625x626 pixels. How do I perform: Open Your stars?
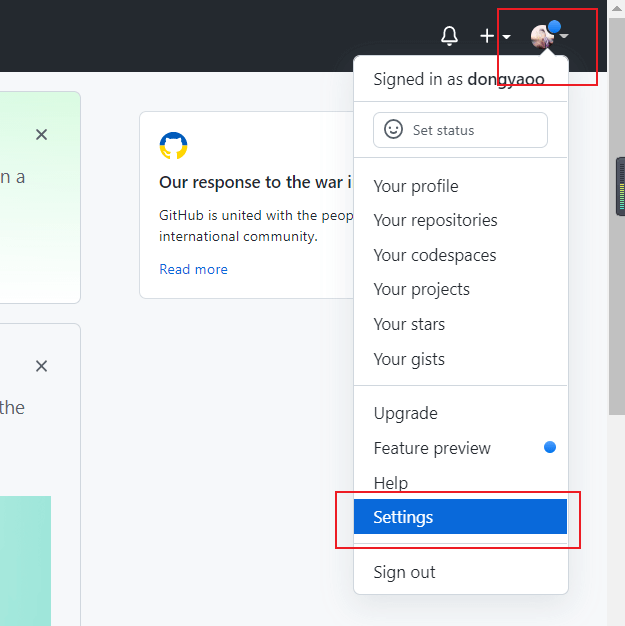[460, 324]
